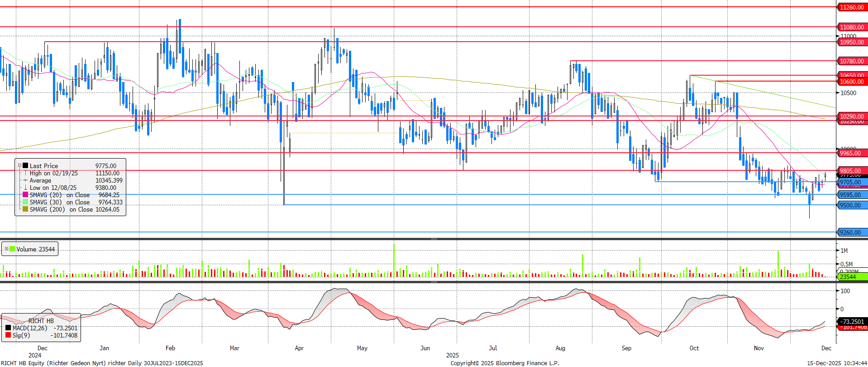Click the Average marker icon in legend
Image resolution: width=868 pixels, height=367 pixels.
coord(25,180)
